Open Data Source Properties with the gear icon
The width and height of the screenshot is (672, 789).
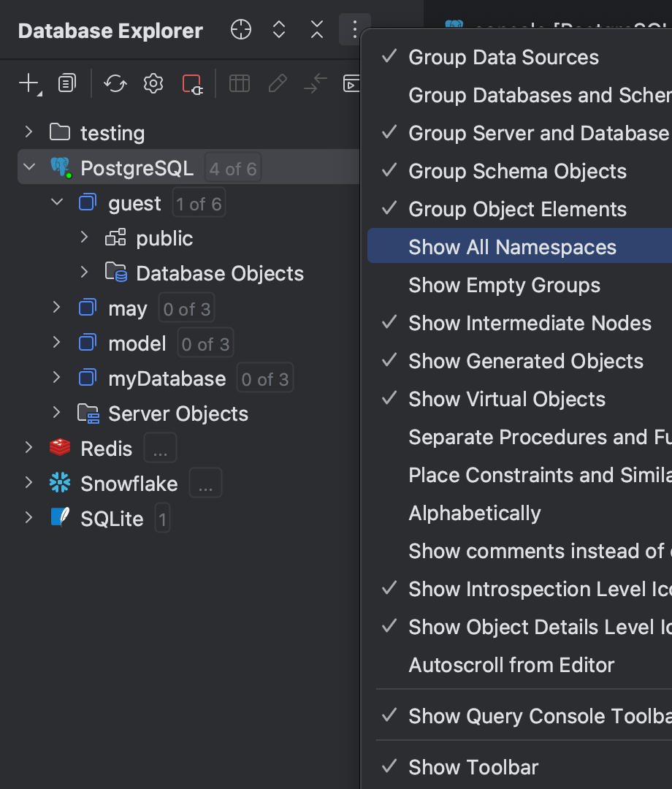point(153,83)
